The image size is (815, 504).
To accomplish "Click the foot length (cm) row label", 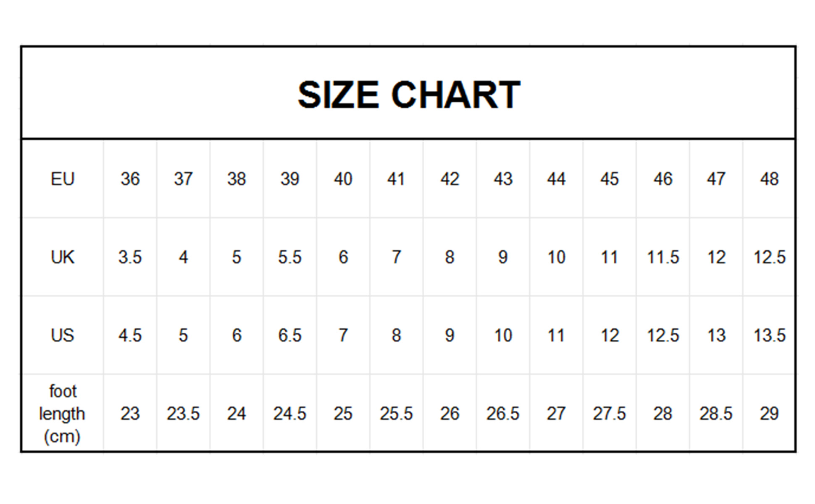I will [x=62, y=414].
